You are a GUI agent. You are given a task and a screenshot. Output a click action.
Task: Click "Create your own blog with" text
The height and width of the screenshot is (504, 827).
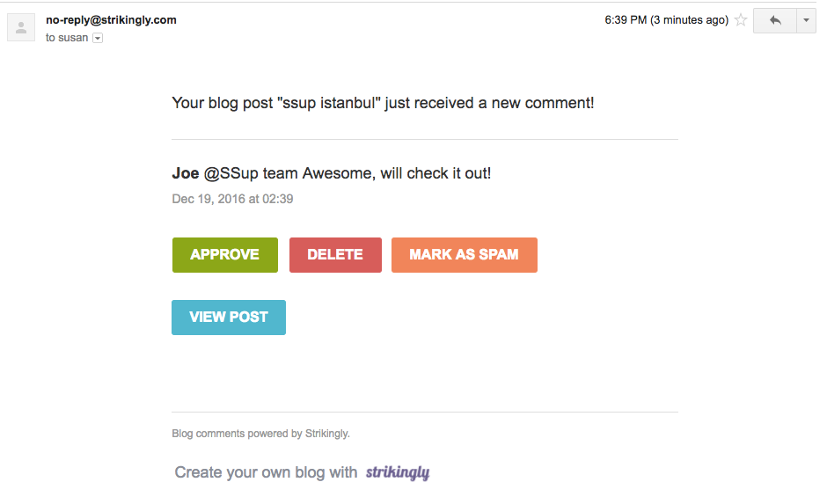point(266,472)
